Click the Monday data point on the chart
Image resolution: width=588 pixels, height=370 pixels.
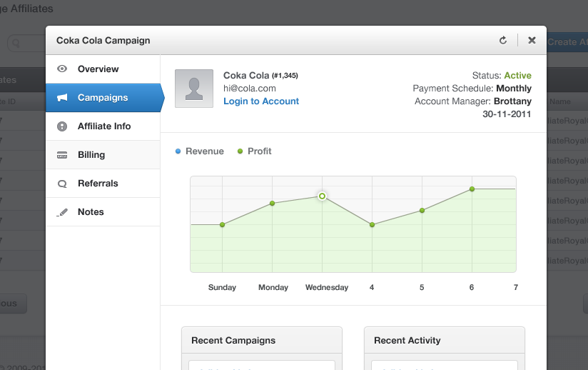tap(273, 203)
